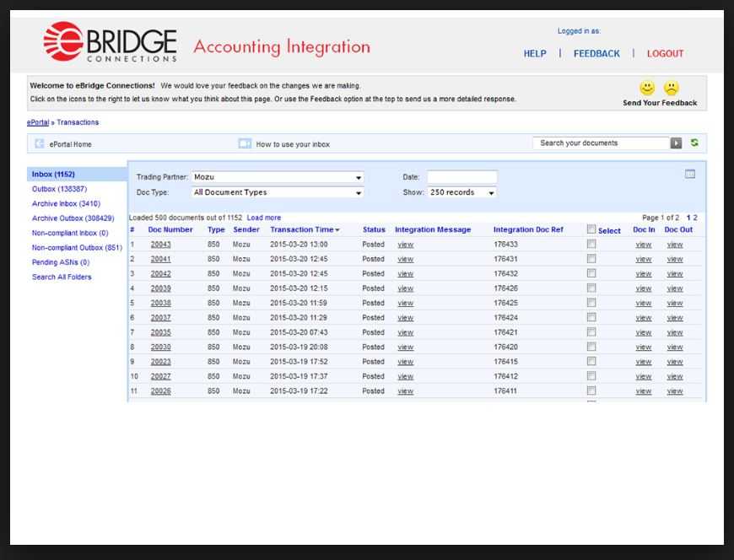Check the checkbox on row 5
This screenshot has width=734, height=560.
click(x=591, y=303)
